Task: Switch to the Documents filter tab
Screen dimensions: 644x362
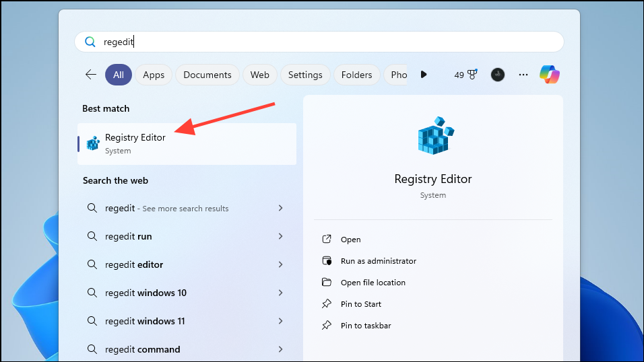Action: [x=207, y=75]
